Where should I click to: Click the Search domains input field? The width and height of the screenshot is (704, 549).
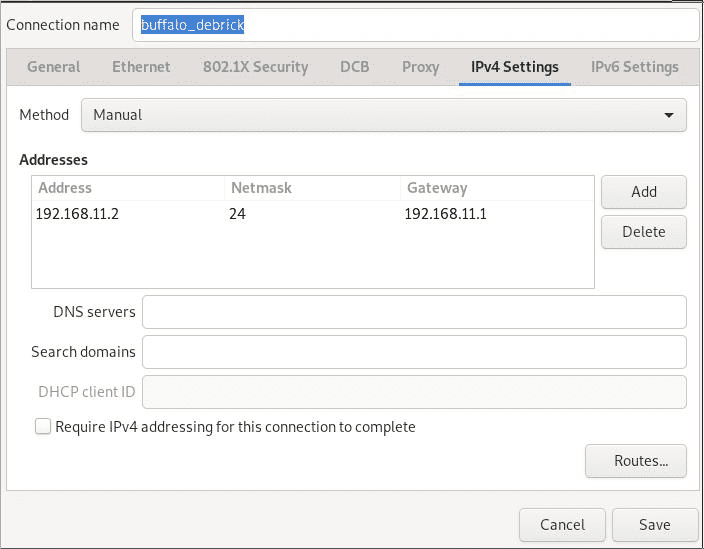414,351
